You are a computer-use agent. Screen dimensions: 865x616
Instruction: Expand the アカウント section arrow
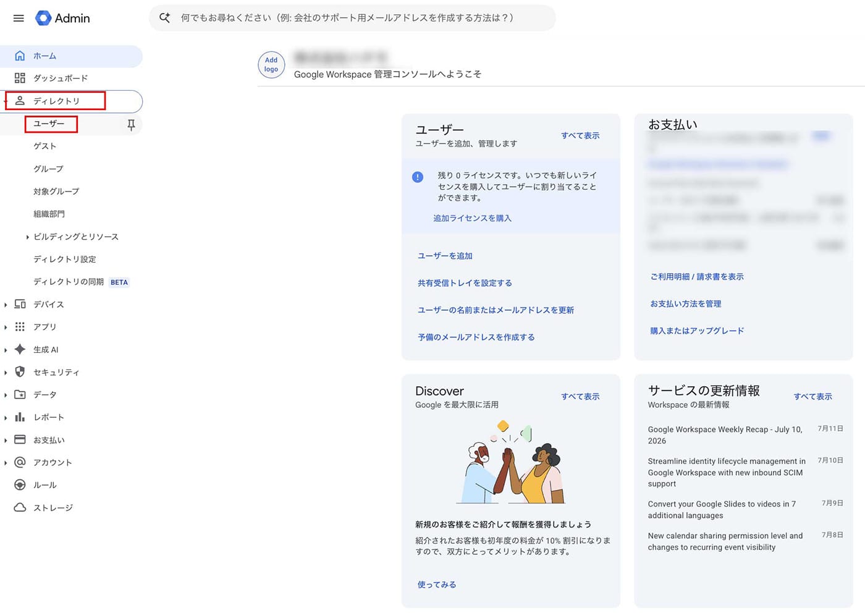tap(6, 463)
